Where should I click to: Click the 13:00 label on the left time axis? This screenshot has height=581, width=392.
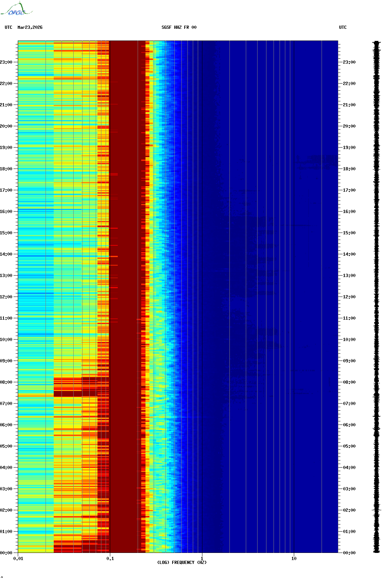coord(6,276)
